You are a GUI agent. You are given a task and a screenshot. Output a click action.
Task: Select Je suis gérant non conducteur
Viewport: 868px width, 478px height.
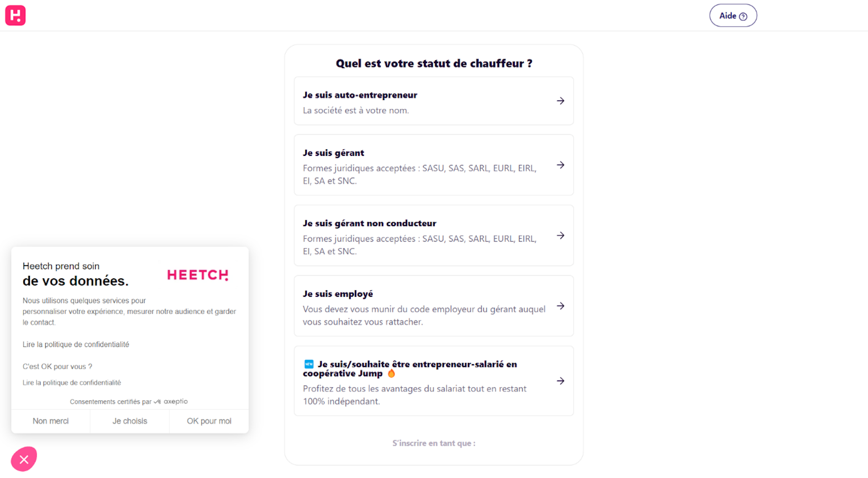[x=369, y=224]
